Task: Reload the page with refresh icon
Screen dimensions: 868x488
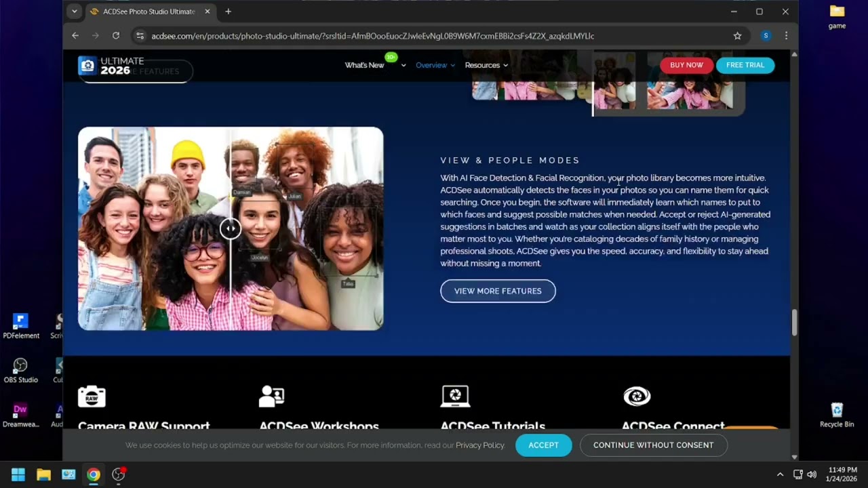Action: click(x=116, y=36)
